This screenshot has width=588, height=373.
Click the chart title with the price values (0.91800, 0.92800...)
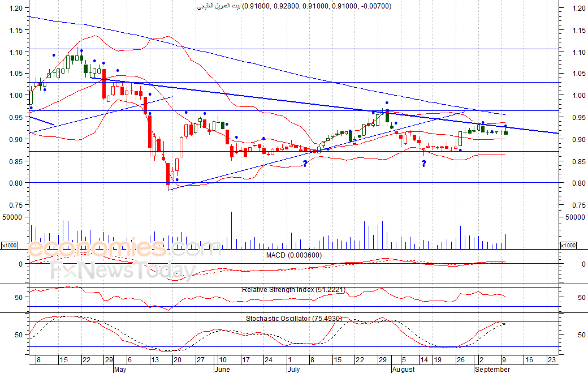(295, 6)
